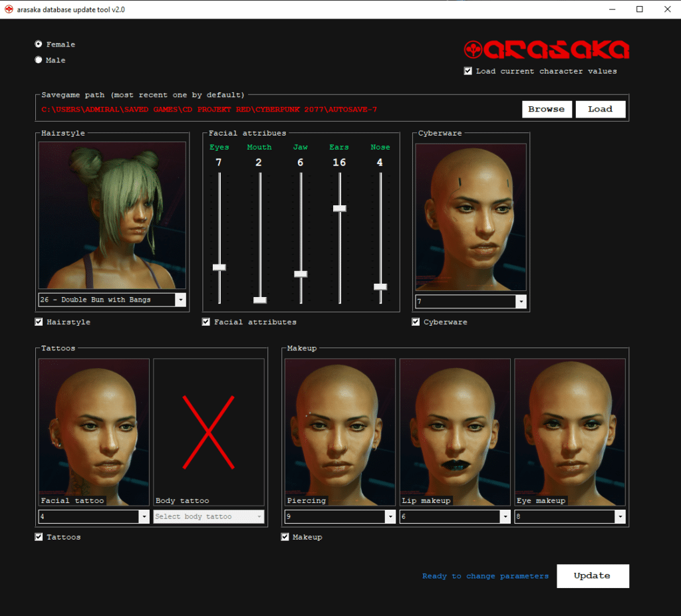Expand the Cyberware selection dropdown
This screenshot has width=681, height=616.
pyautogui.click(x=522, y=301)
